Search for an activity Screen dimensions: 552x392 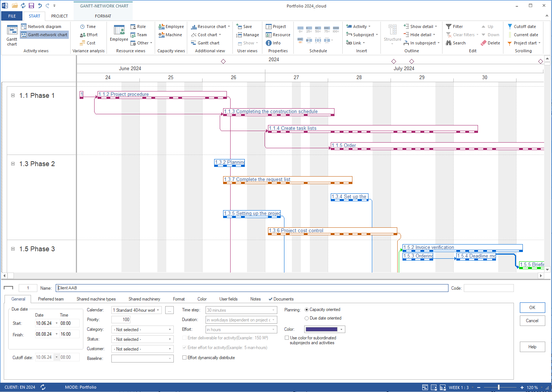(456, 43)
